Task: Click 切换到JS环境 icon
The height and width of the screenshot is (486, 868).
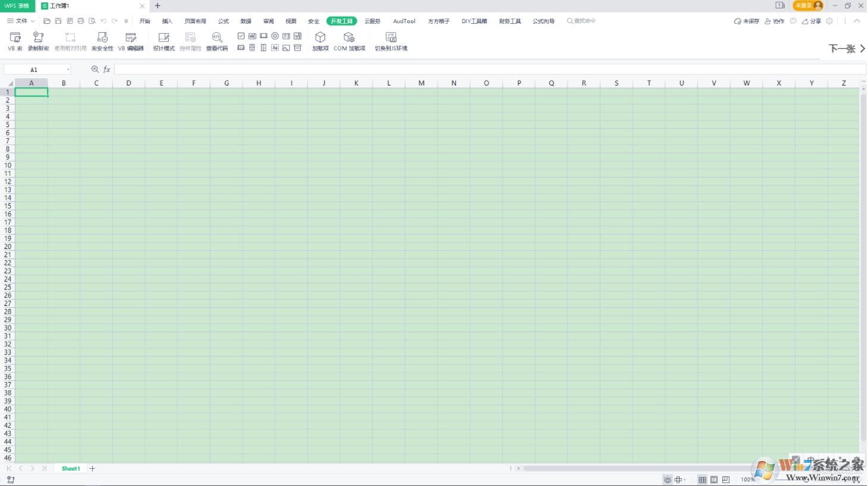Action: pos(391,40)
